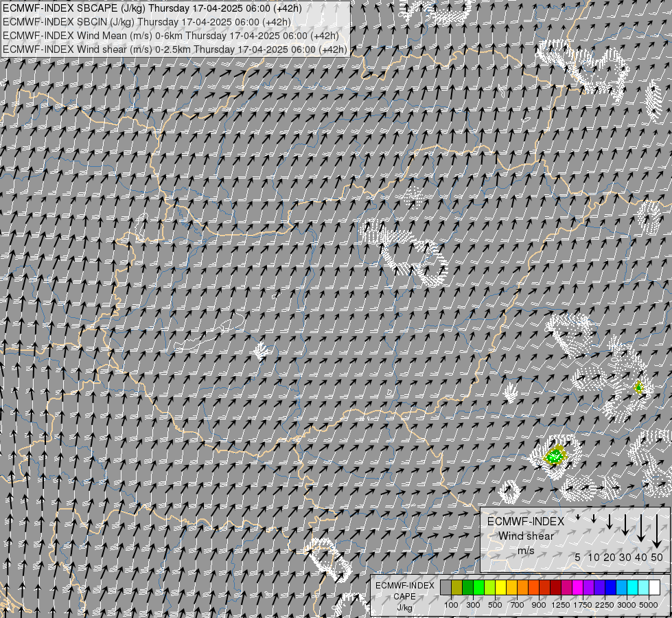This screenshot has width=672, height=618.
Task: Click the SBCAPE title line
Action: point(152,8)
